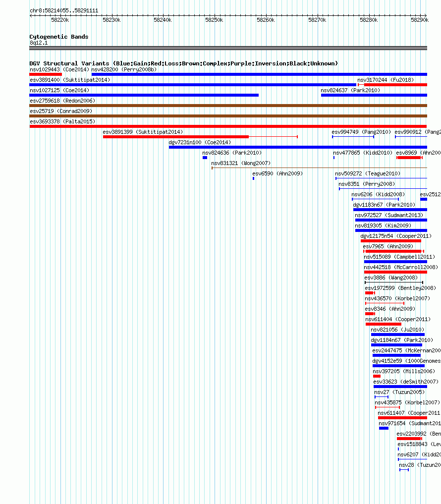Open the esv3891400 (Suktitipat2014) variant label
Viewport: 441px width, 504px height.
(70, 80)
